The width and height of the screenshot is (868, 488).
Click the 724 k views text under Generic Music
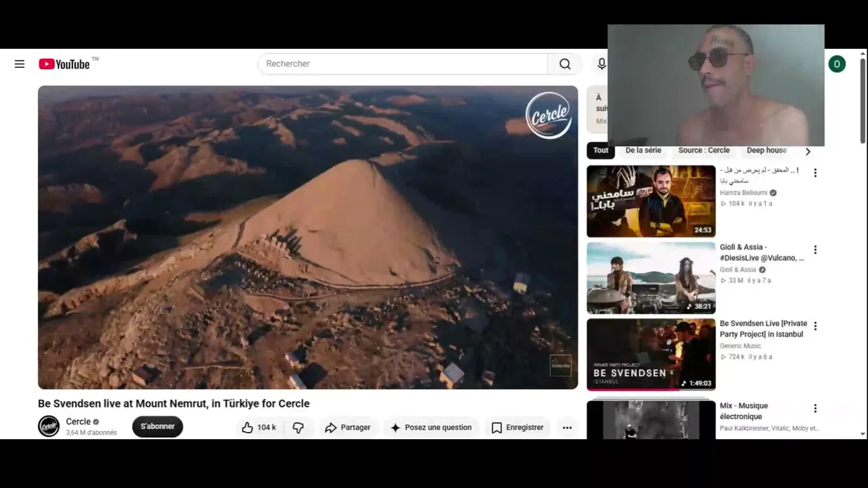[732, 357]
